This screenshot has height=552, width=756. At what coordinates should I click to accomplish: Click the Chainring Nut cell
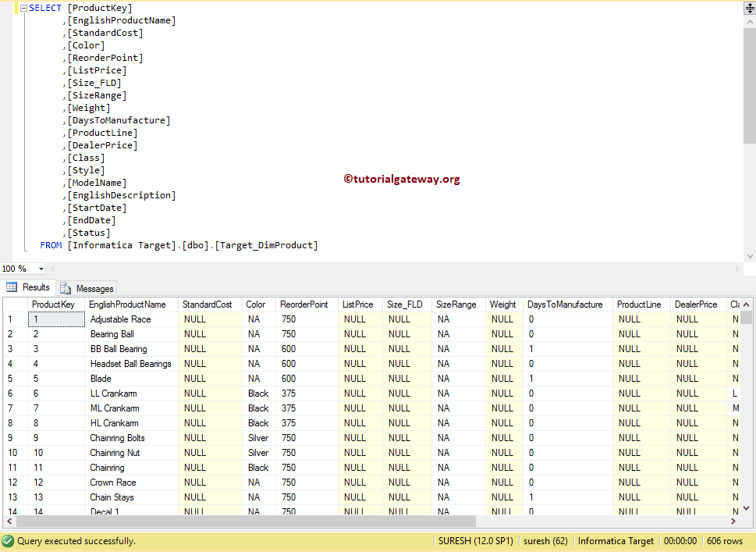tap(132, 453)
